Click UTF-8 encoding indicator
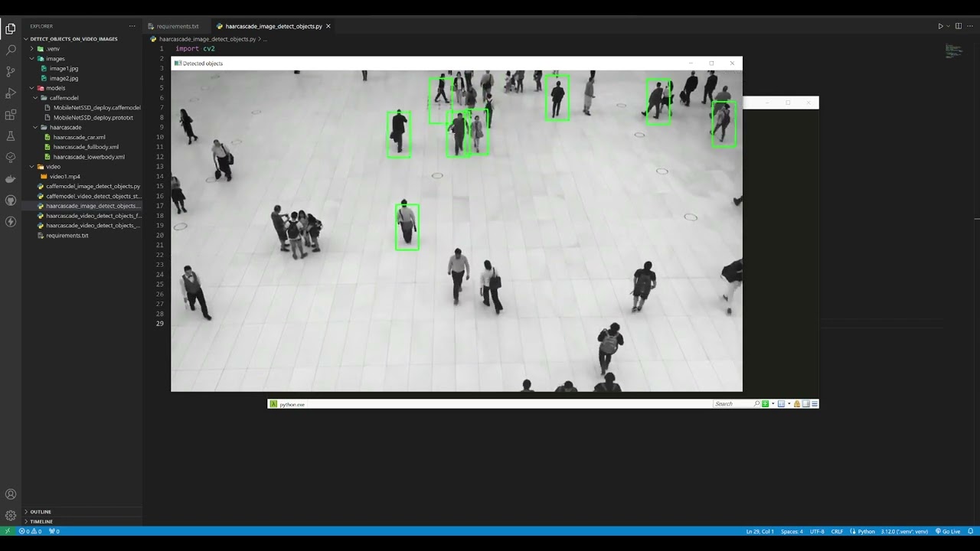980x551 pixels. (817, 531)
